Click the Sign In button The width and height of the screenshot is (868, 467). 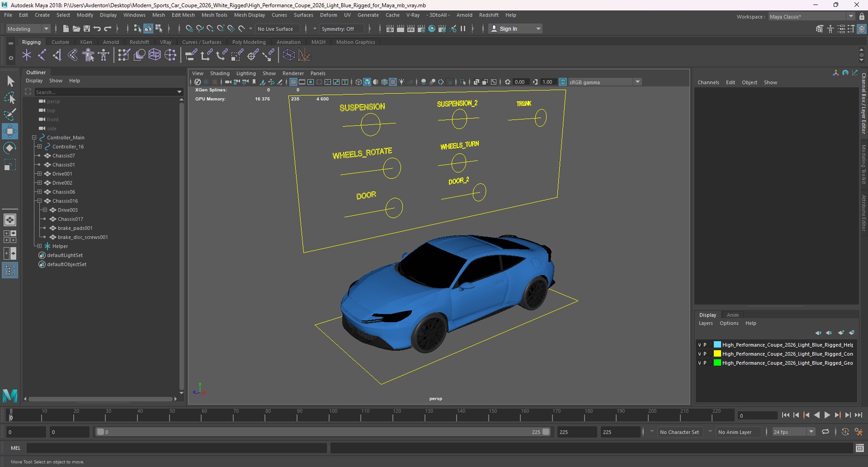515,29
